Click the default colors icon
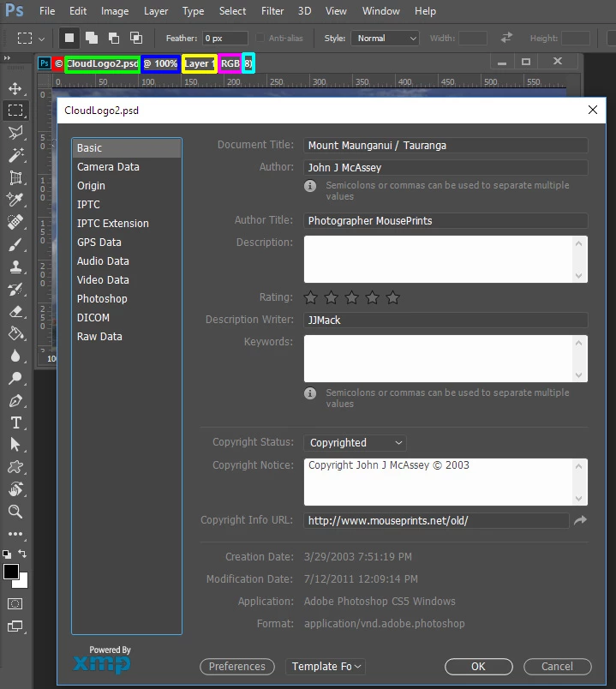The height and width of the screenshot is (689, 616). tap(7, 554)
